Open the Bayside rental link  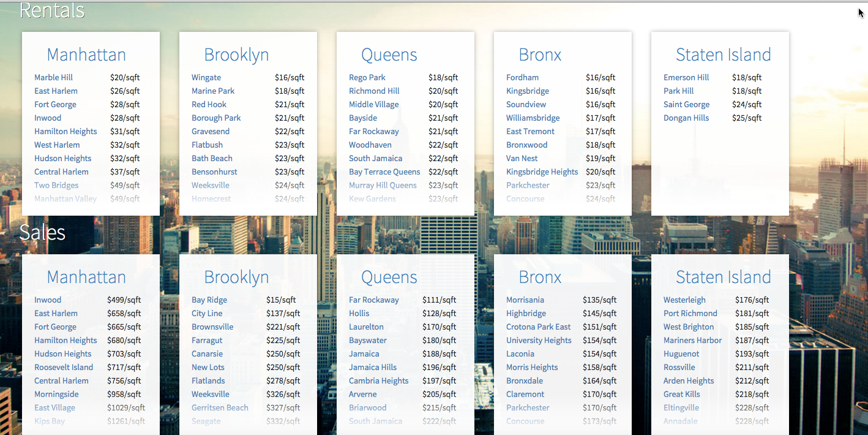point(363,118)
